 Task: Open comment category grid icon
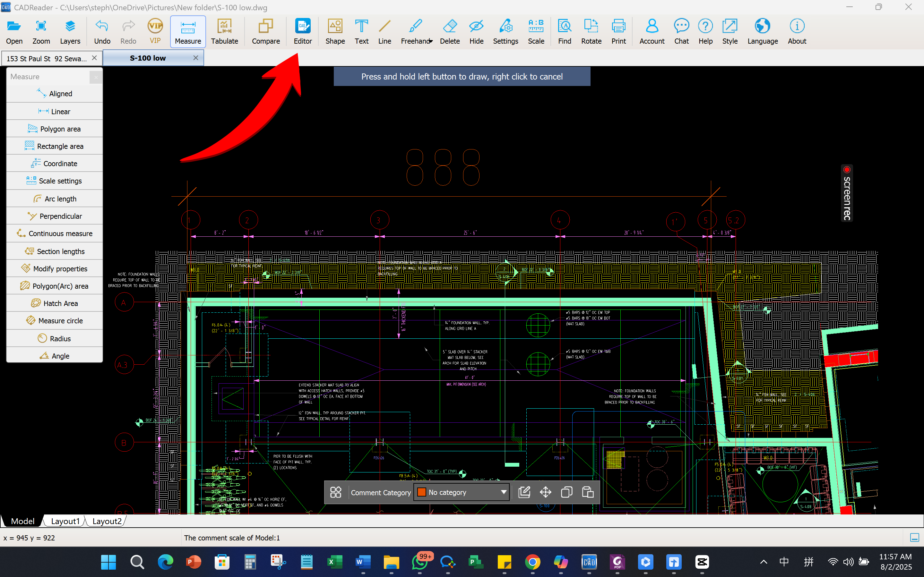pos(336,492)
